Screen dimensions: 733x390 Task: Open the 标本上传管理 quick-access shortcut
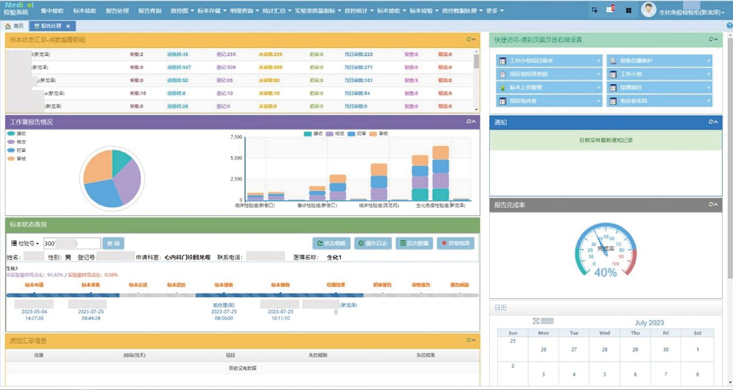point(549,87)
